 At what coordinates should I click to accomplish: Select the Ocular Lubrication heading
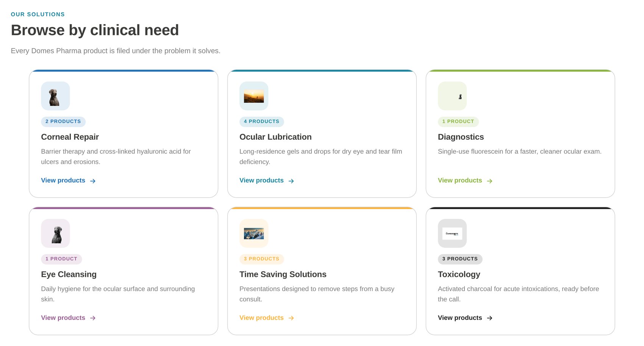pos(276,137)
